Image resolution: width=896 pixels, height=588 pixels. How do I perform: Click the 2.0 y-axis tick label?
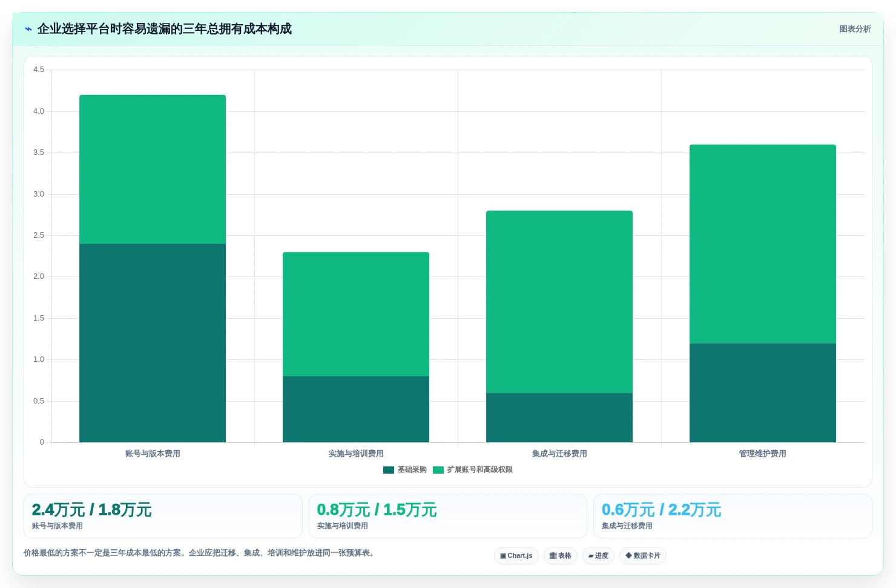tap(39, 276)
